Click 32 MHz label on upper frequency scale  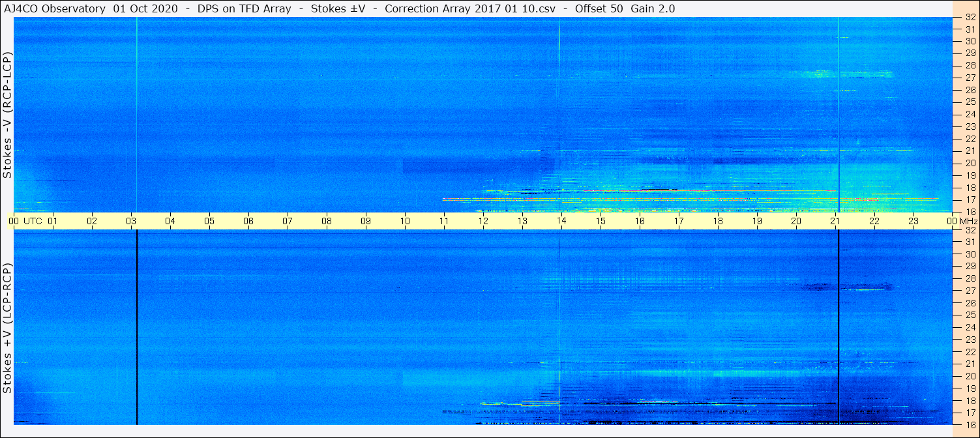coord(970,17)
